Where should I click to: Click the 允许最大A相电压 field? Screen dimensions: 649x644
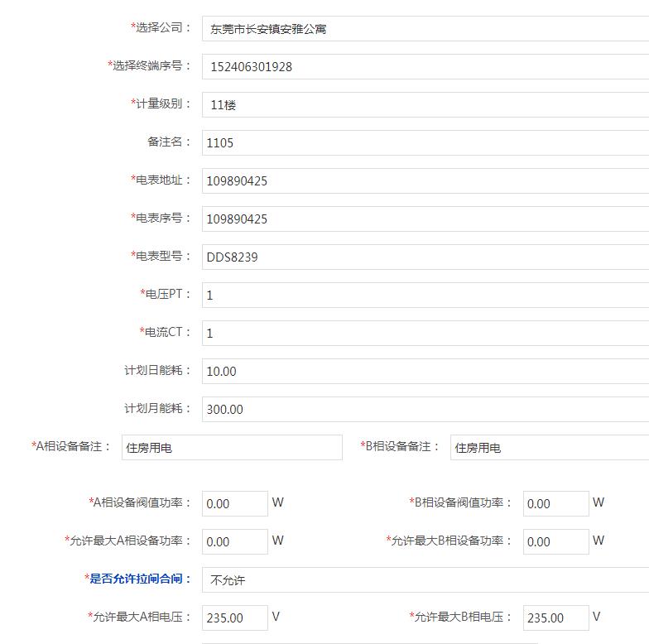[x=235, y=618]
